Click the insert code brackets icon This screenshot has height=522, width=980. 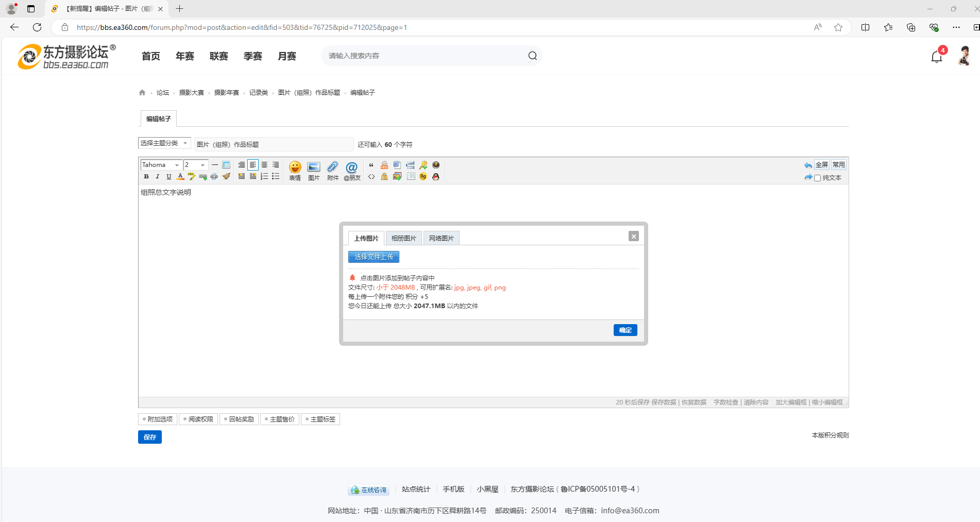pyautogui.click(x=371, y=177)
